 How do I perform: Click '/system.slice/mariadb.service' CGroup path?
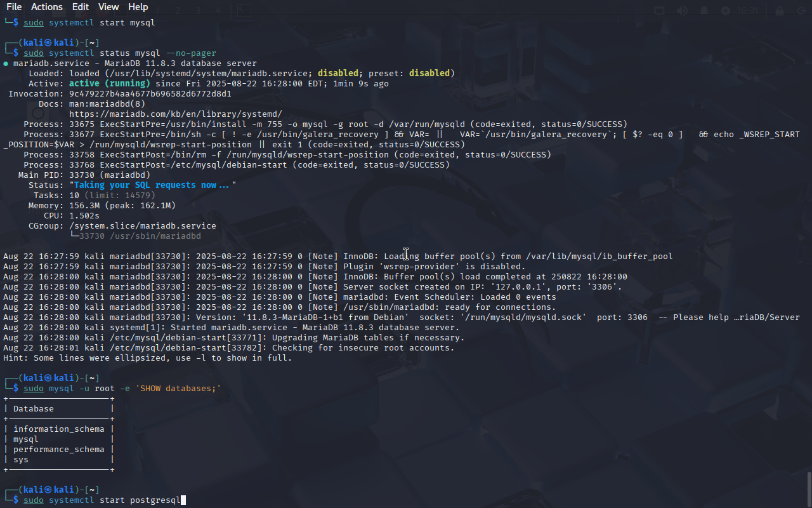tap(143, 226)
